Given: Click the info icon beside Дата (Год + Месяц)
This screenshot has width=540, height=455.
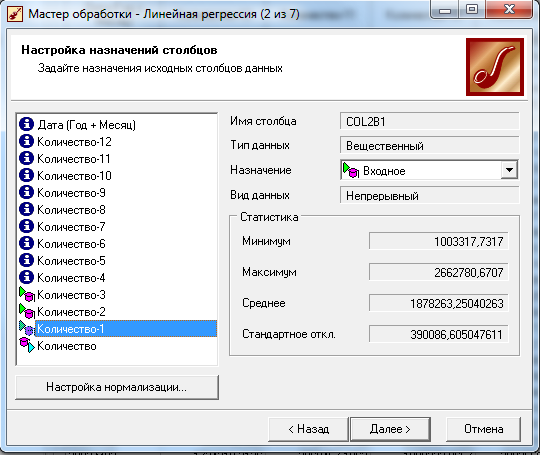Looking at the screenshot, I should click(27, 124).
